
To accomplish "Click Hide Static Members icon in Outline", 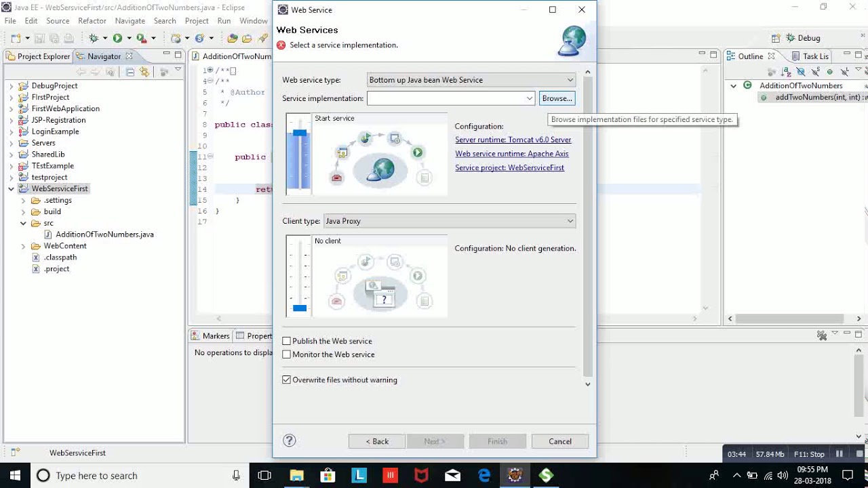I will click(x=815, y=71).
